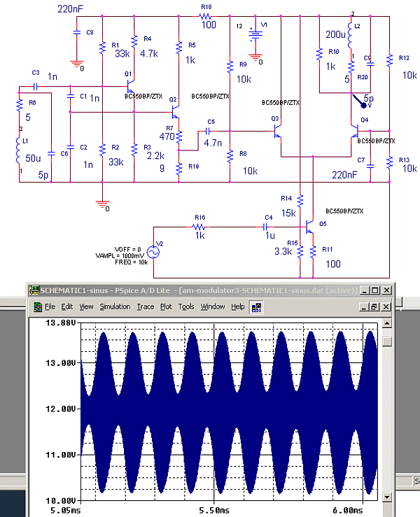
Task: Select capacitor C8 symbol
Action: pyautogui.click(x=76, y=32)
